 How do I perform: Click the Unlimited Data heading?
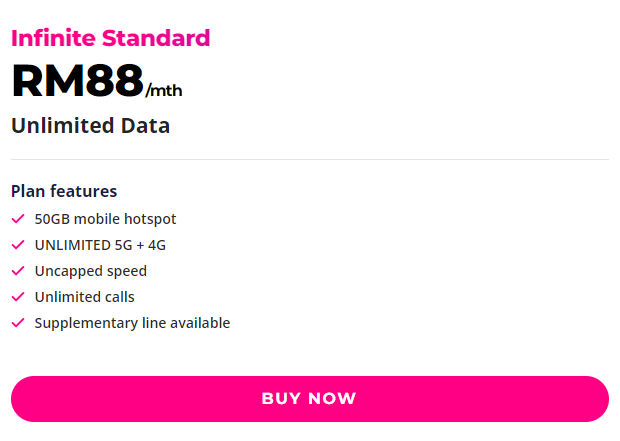click(x=91, y=126)
